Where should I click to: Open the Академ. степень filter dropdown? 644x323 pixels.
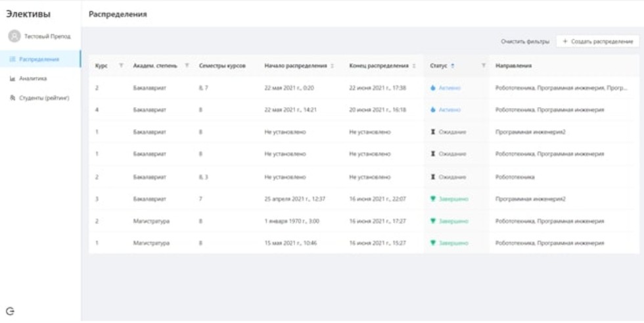(187, 66)
